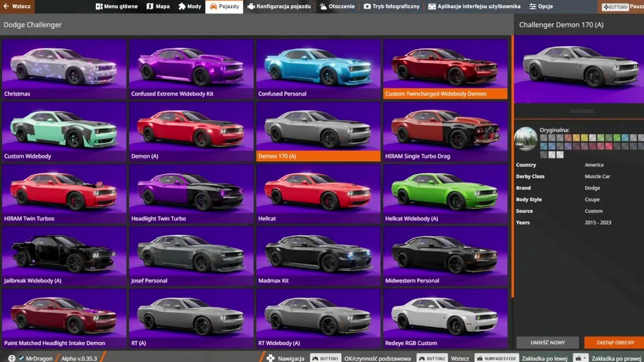644x362 pixels.
Task: Open the OVERVIEW tab in details panel
Action: pyautogui.click(x=582, y=111)
